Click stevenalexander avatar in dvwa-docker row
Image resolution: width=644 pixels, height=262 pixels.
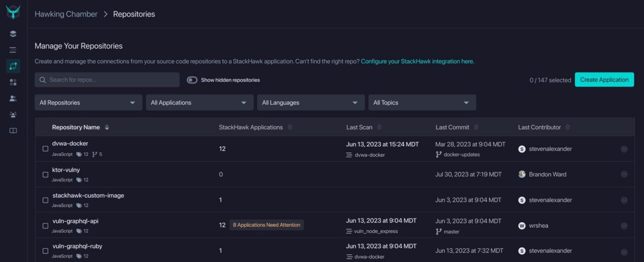(x=522, y=149)
